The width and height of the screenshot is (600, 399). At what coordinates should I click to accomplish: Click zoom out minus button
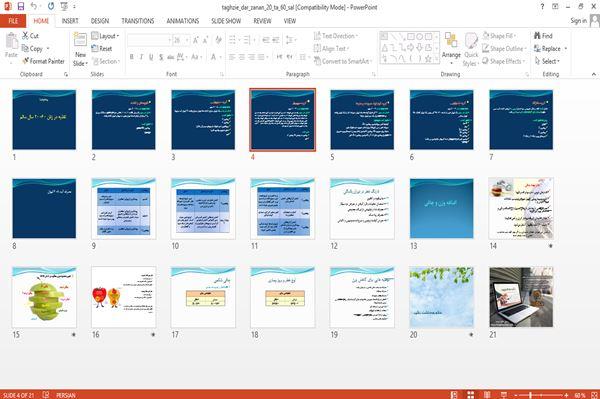516,395
